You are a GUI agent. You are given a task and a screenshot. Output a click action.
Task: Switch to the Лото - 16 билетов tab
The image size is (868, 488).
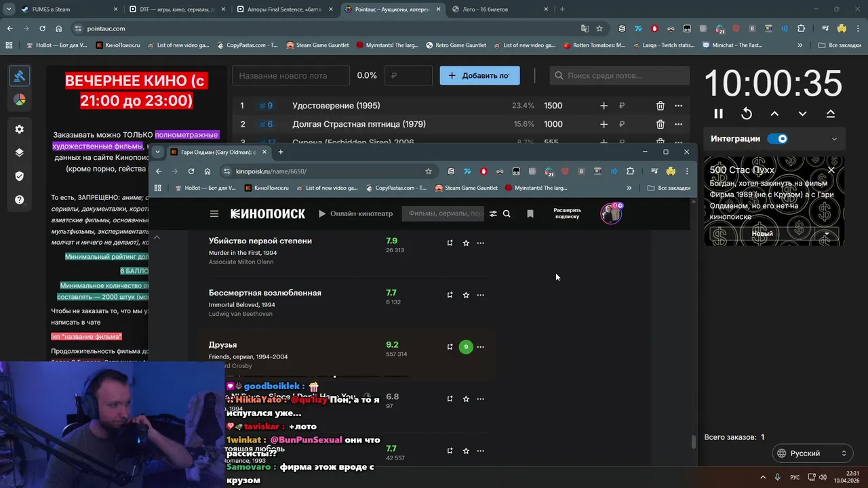500,9
